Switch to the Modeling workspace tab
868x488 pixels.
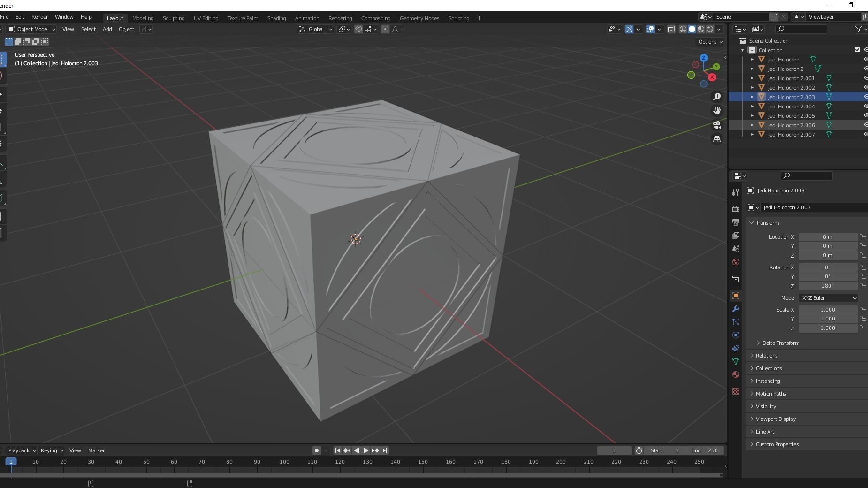click(143, 18)
